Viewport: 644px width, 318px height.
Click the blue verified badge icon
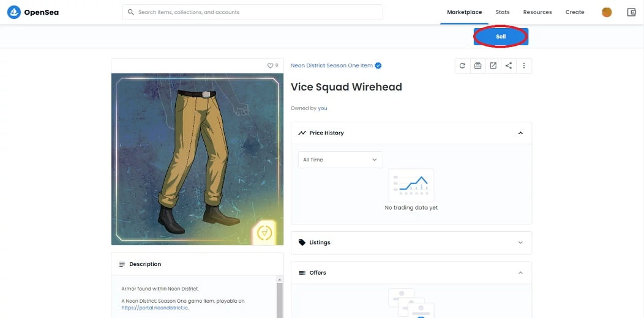click(x=378, y=65)
